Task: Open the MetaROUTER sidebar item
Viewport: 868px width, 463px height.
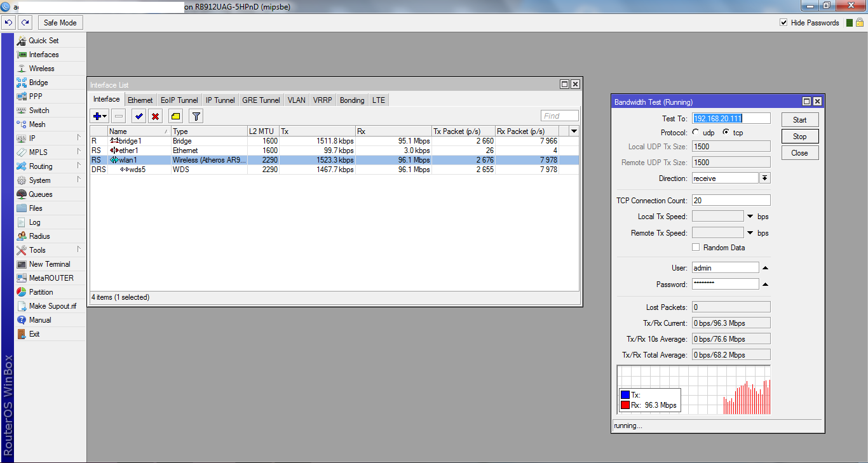Action: pos(51,278)
